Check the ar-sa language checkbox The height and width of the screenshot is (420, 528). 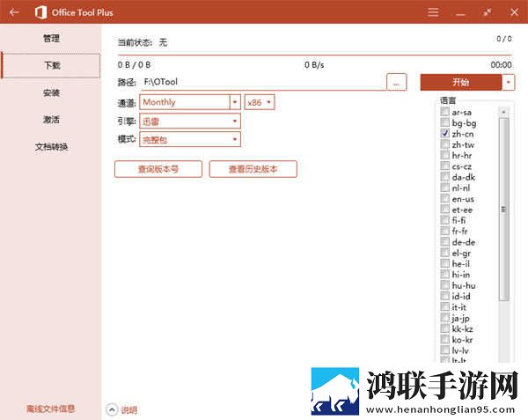tap(444, 111)
